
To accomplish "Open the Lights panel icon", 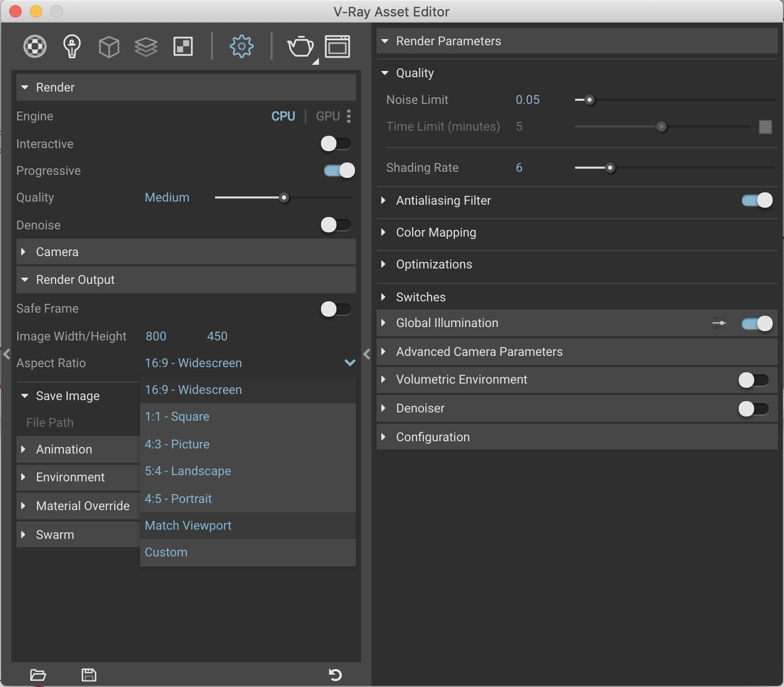I will pyautogui.click(x=72, y=47).
